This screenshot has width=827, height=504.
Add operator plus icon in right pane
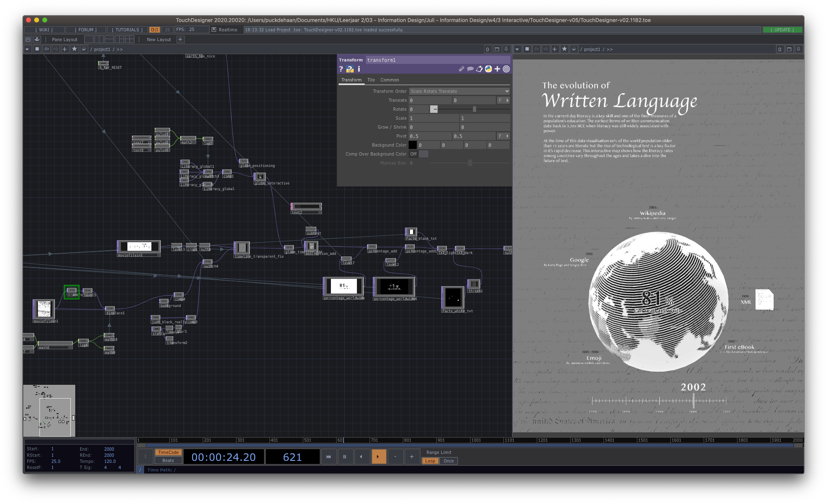tap(555, 49)
